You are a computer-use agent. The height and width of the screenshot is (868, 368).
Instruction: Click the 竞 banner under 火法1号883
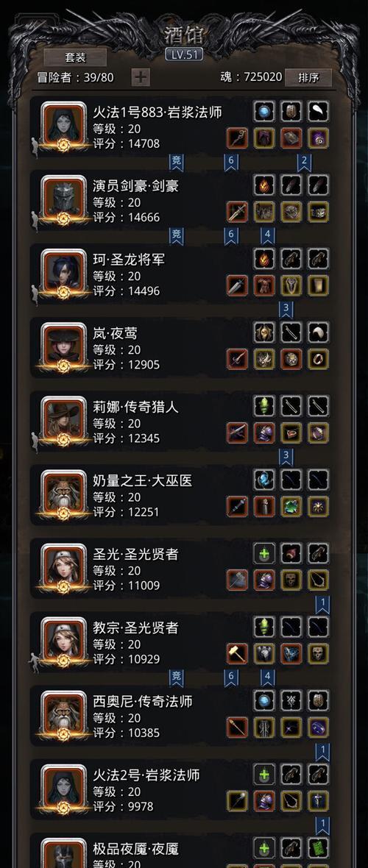(x=176, y=162)
